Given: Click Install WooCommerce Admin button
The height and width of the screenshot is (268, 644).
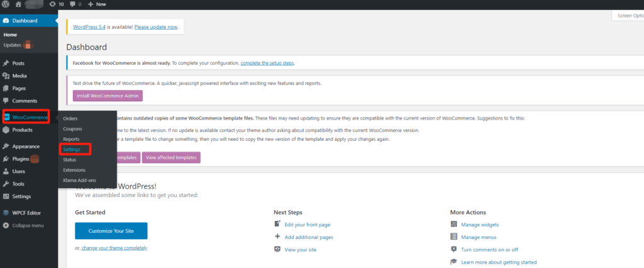Looking at the screenshot, I should (108, 96).
